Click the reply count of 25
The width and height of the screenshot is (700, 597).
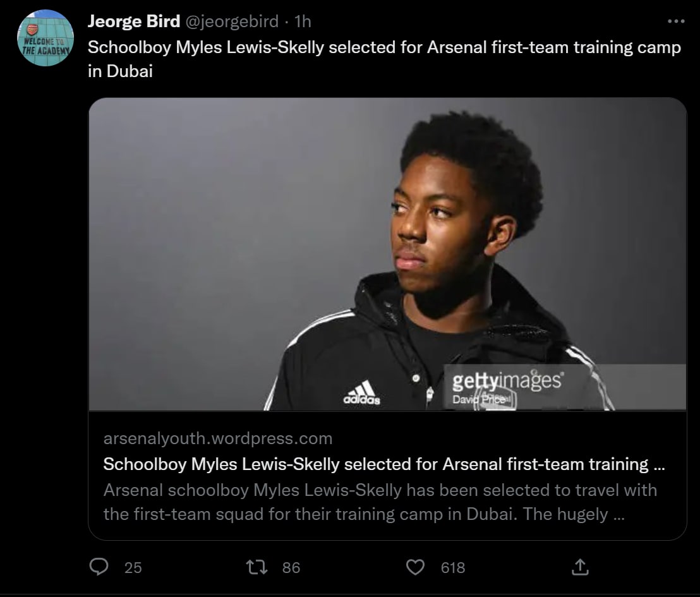point(133,568)
